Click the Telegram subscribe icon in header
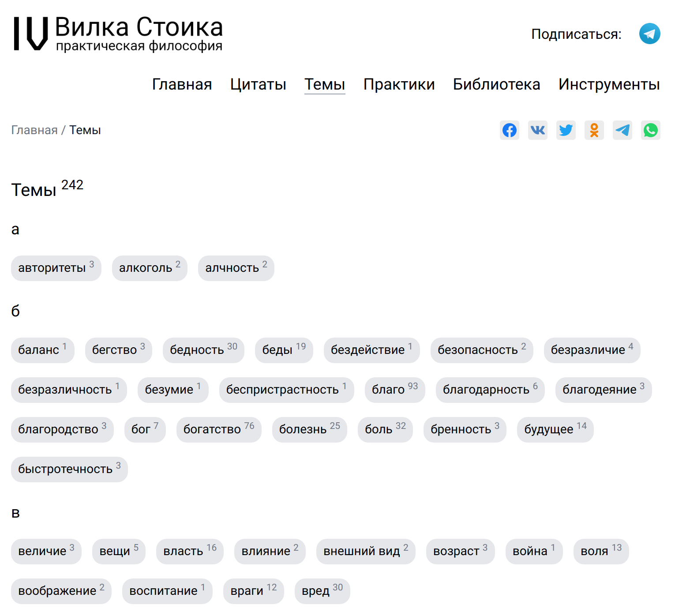 point(649,34)
